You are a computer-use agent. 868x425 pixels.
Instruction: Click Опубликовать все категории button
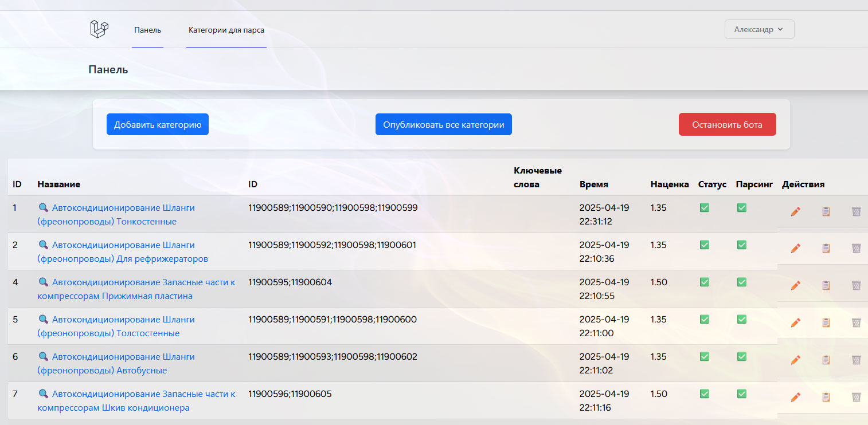443,124
